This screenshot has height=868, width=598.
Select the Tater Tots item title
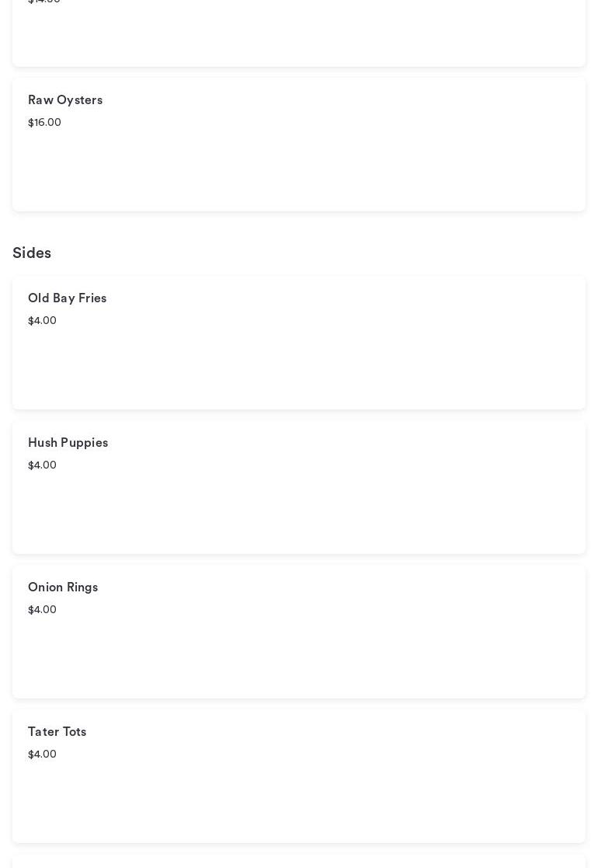click(x=57, y=732)
